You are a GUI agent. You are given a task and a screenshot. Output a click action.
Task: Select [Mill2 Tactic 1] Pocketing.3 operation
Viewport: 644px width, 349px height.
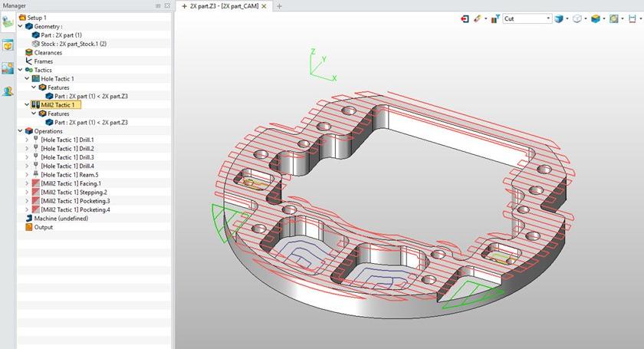tap(75, 201)
